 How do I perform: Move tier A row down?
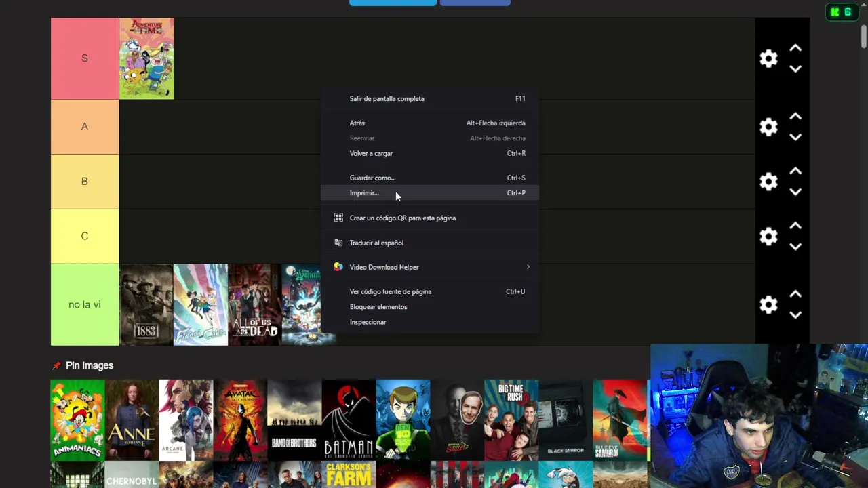point(795,137)
